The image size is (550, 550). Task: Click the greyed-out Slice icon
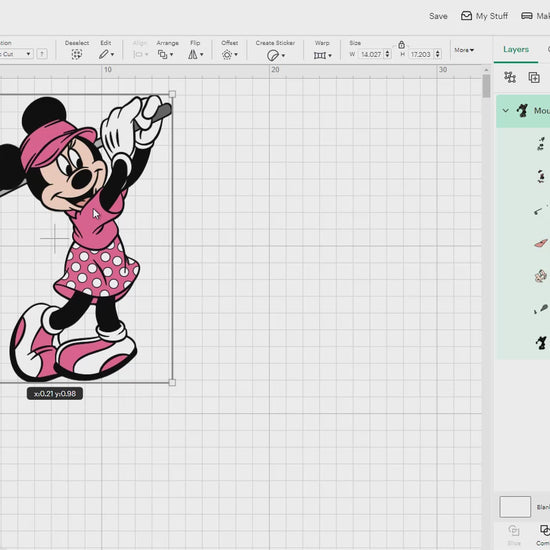point(514,530)
